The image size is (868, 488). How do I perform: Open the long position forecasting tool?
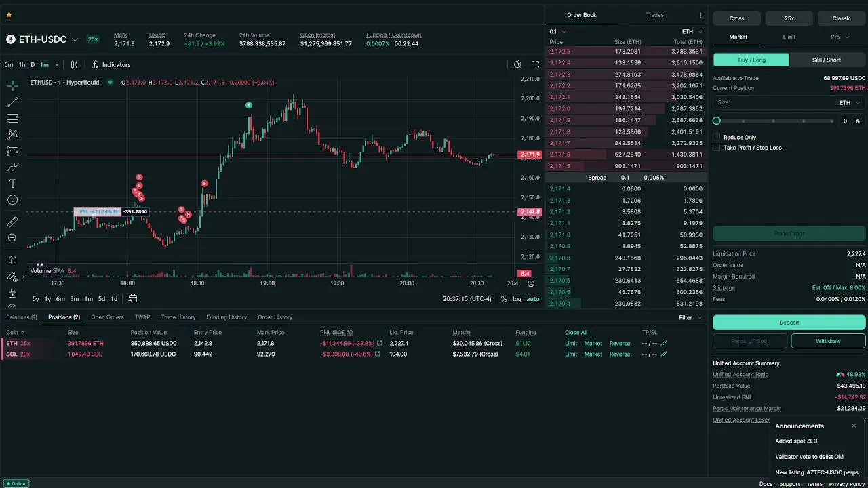tap(12, 151)
